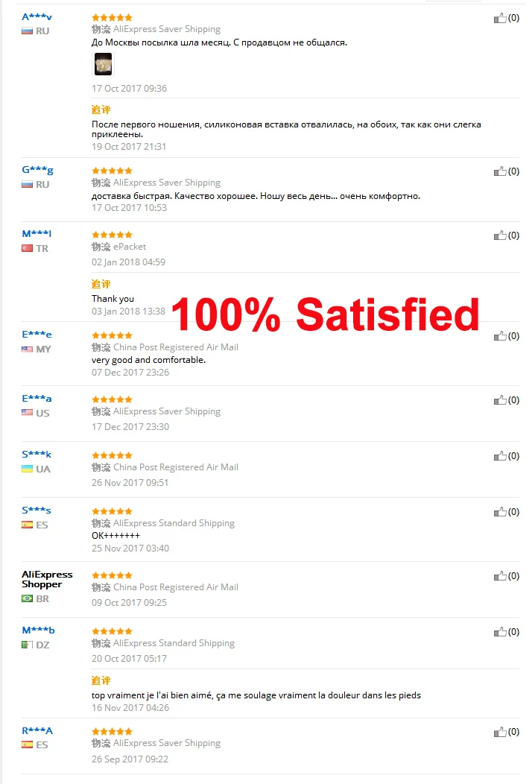
Task: Open A***v's reviewer profile
Action: coord(37,17)
